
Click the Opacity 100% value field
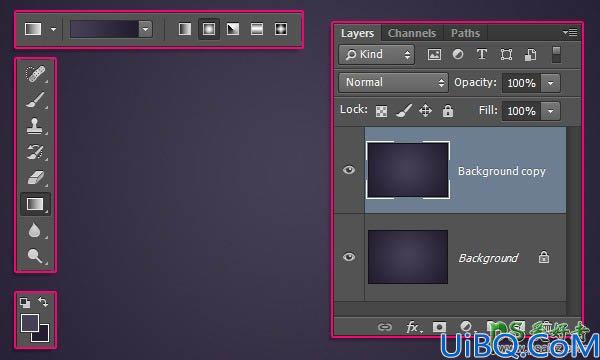click(521, 83)
